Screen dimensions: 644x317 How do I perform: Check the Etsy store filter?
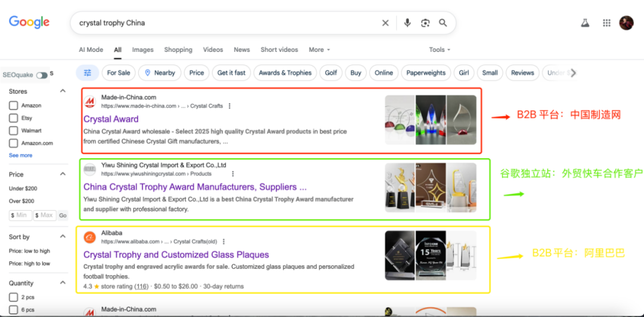click(14, 118)
